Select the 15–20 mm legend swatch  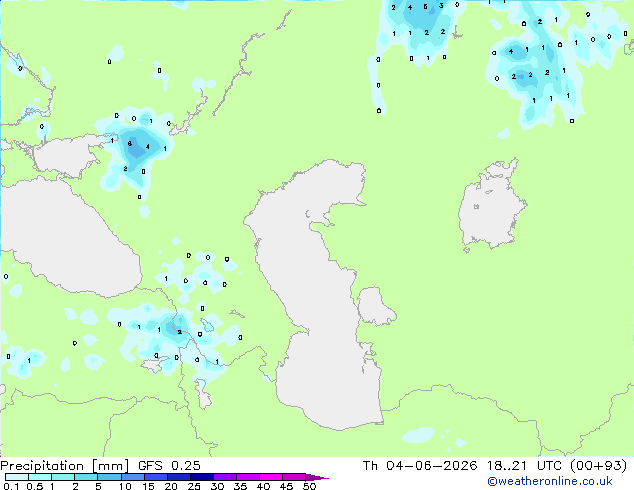pyautogui.click(x=155, y=477)
